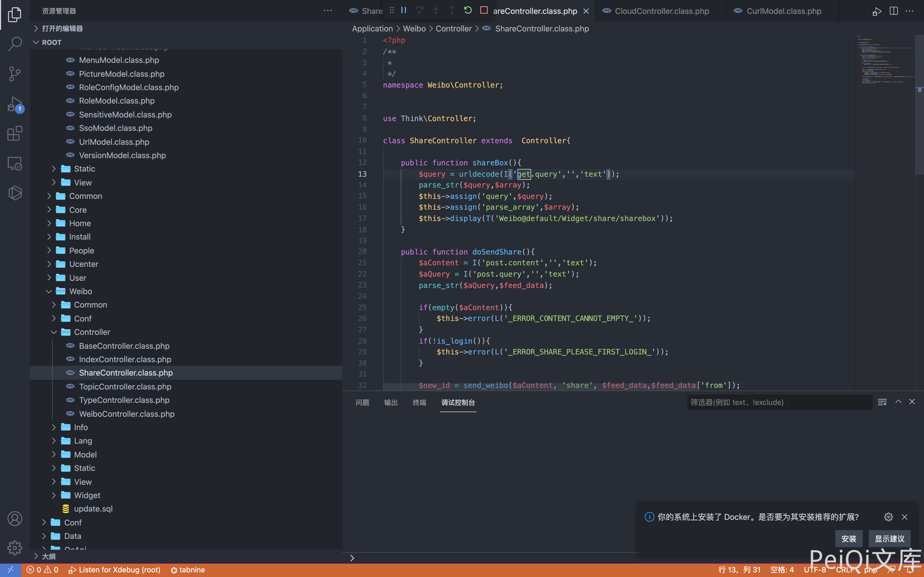Pause the debug session
924x577 pixels.
click(403, 10)
